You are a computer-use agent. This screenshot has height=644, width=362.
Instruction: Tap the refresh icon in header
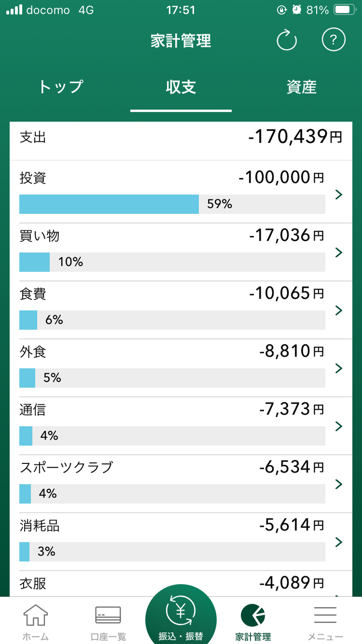point(287,40)
